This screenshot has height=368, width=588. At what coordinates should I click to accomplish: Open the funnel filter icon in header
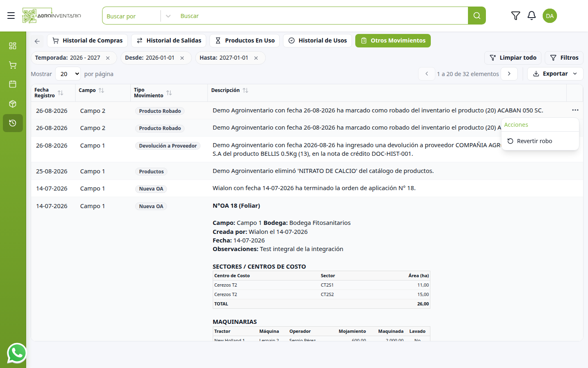[x=516, y=16]
